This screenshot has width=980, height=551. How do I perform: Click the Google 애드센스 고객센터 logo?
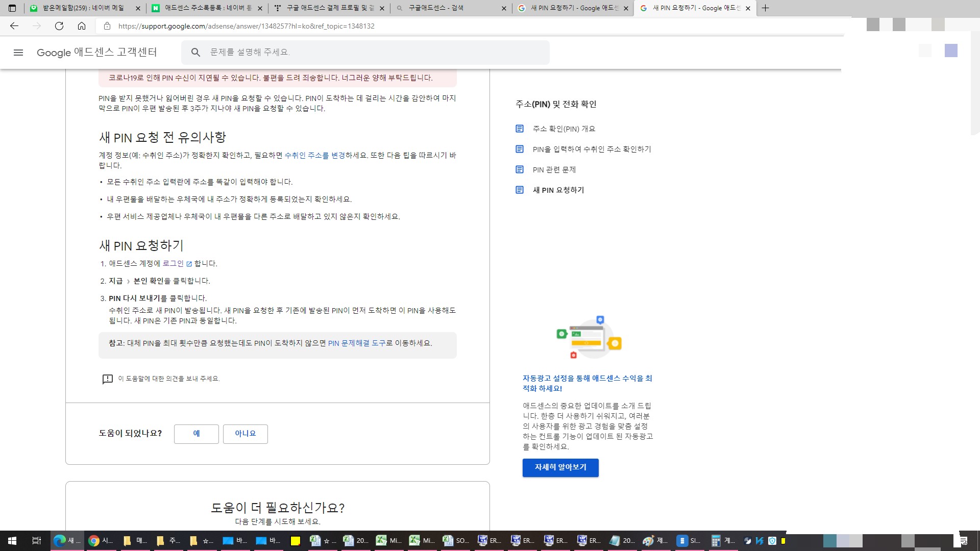point(97,52)
